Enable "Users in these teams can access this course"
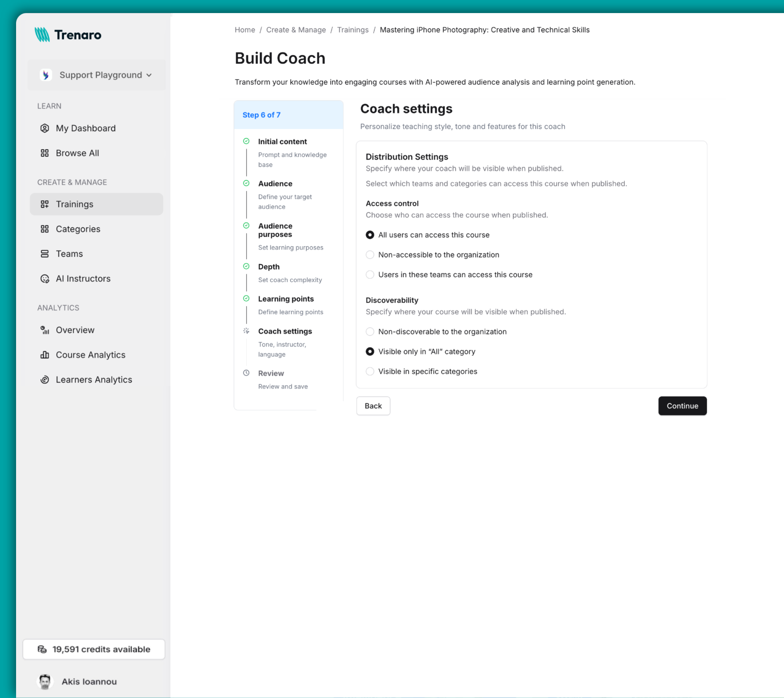 point(369,275)
